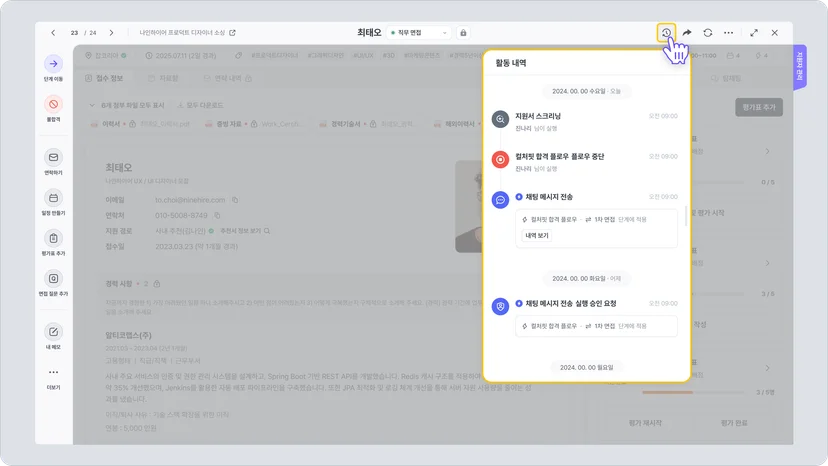Expand the first evaluation row chevron
828x466 pixels.
767,152
